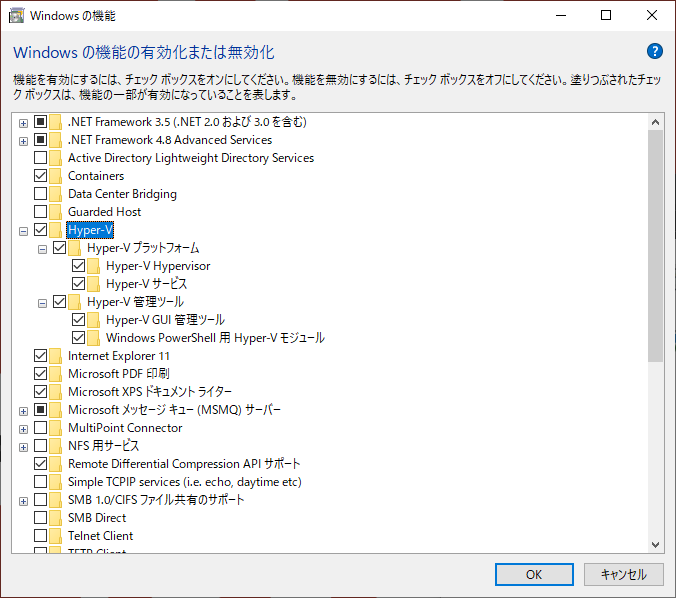Click folder icon beside Telnet Client
Image resolution: width=676 pixels, height=598 pixels.
(55, 536)
